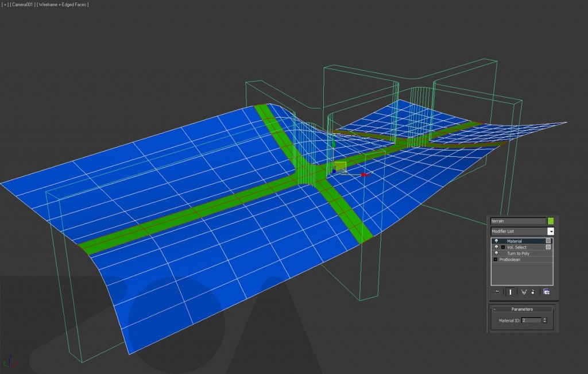Select ProBoolean base object in stack
This screenshot has width=588, height=374.
[x=510, y=260]
